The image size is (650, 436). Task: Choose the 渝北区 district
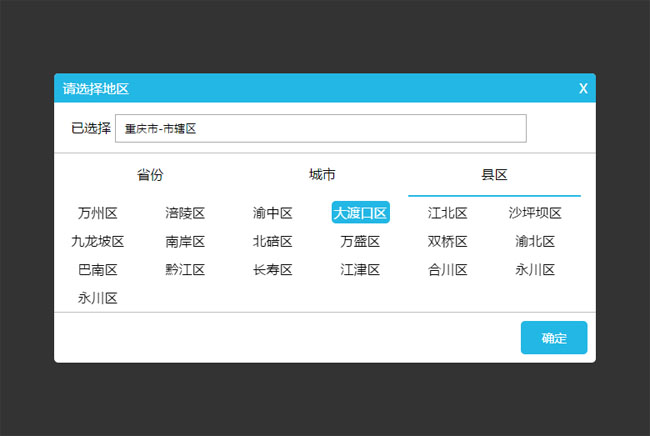535,241
